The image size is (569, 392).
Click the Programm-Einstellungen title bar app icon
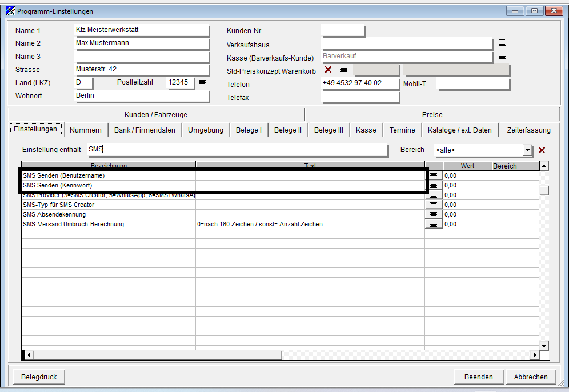10,11
